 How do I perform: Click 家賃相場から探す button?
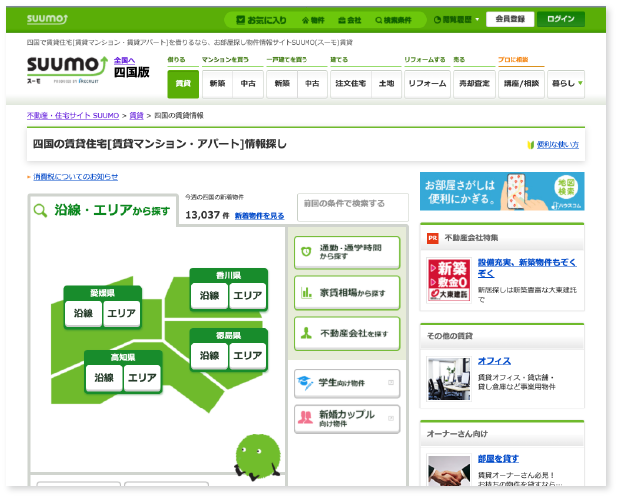[347, 293]
